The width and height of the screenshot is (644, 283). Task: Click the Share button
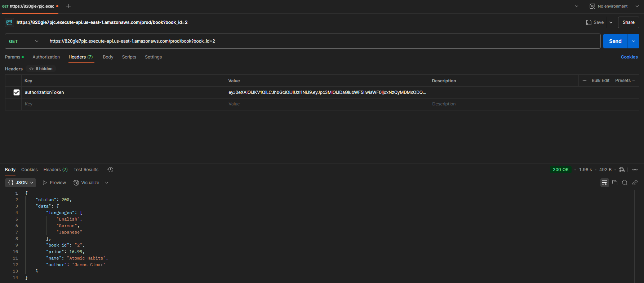tap(629, 22)
